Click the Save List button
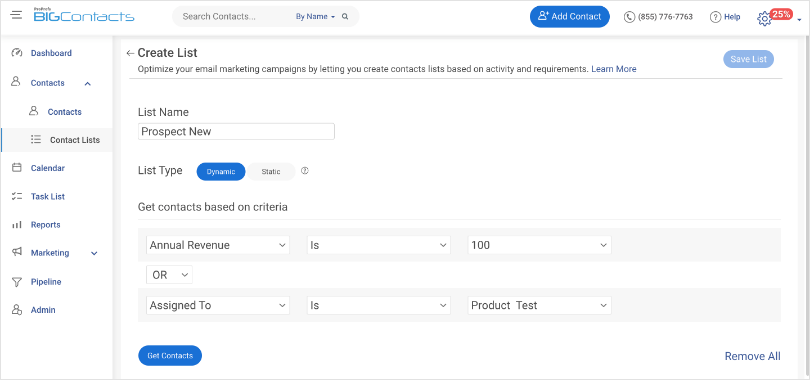This screenshot has height=380, width=810. point(749,59)
